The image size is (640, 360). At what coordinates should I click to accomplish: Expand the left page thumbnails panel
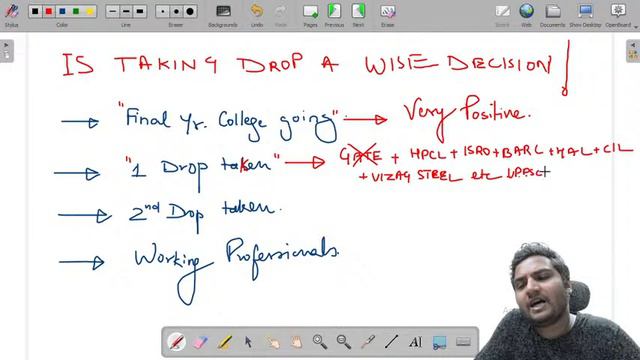pyautogui.click(x=7, y=51)
